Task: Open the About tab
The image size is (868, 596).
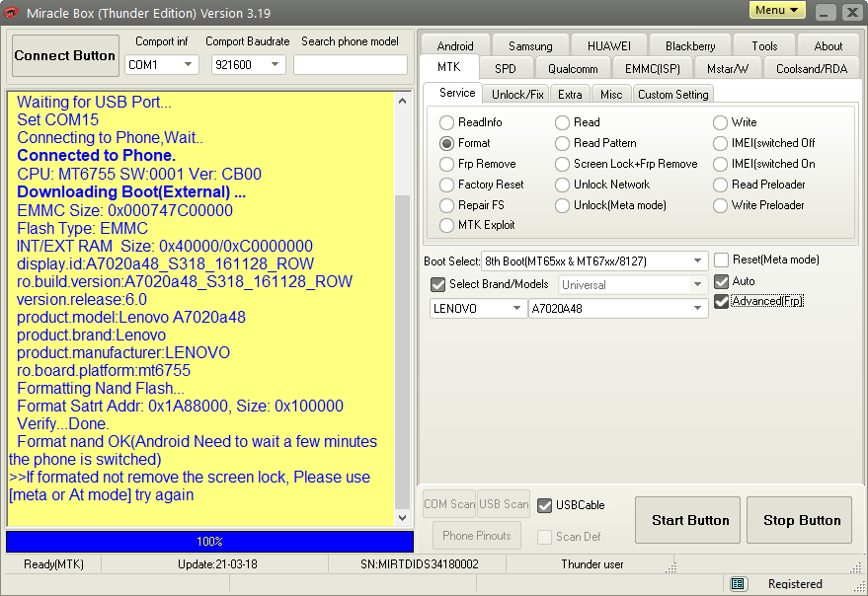Action: tap(829, 46)
